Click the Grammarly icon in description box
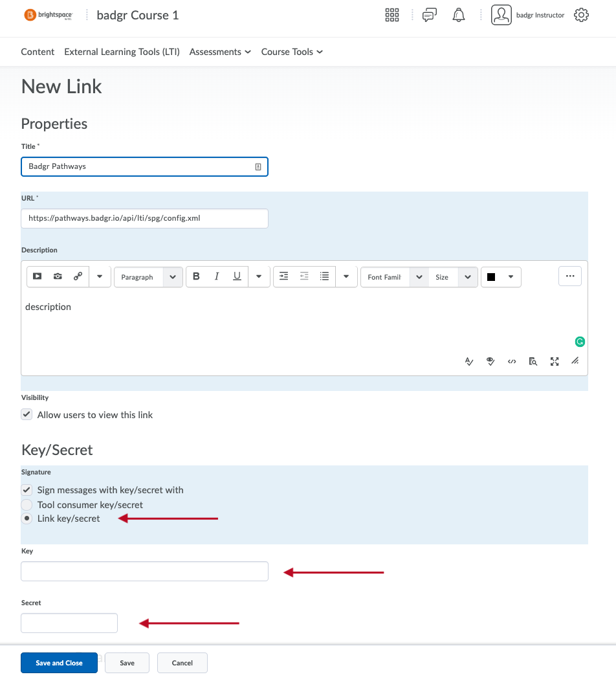This screenshot has height=679, width=616. (580, 342)
